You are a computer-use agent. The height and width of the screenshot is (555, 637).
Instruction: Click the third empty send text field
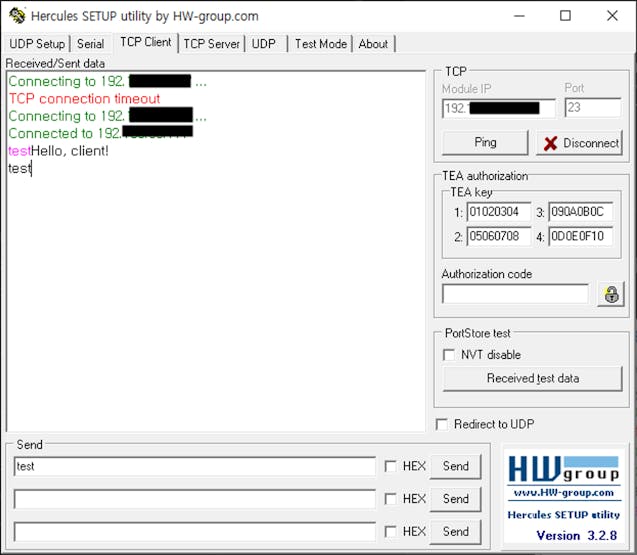coord(195,532)
